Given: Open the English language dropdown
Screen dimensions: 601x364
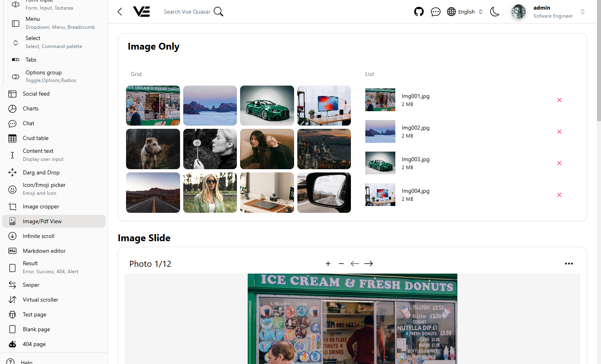Looking at the screenshot, I should click(x=465, y=12).
